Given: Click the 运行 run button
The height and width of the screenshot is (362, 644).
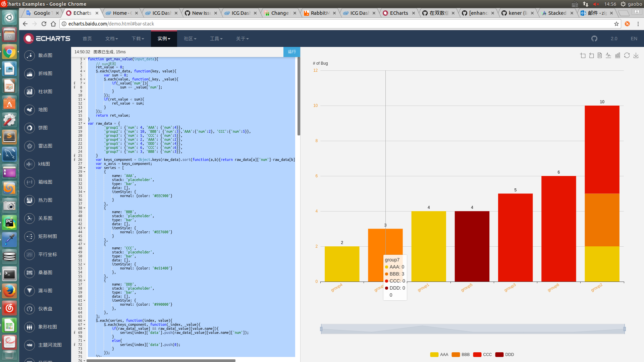Looking at the screenshot, I should point(292,52).
